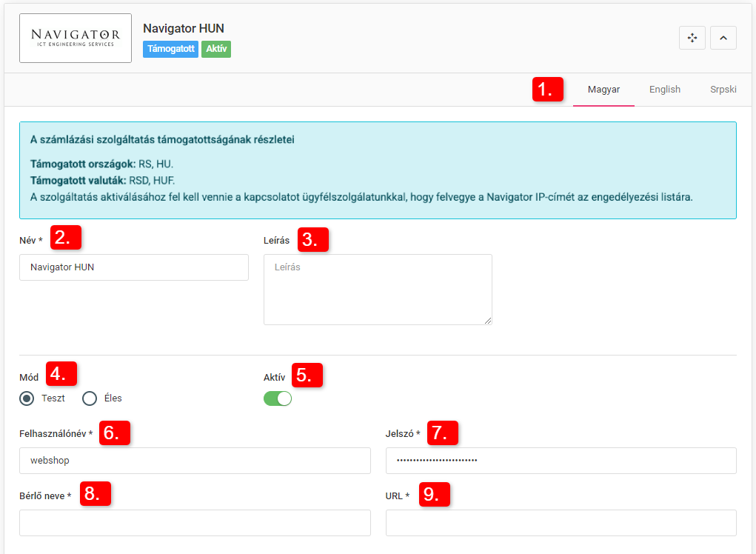
Task: Click into the Jelszó password field
Action: tap(561, 461)
